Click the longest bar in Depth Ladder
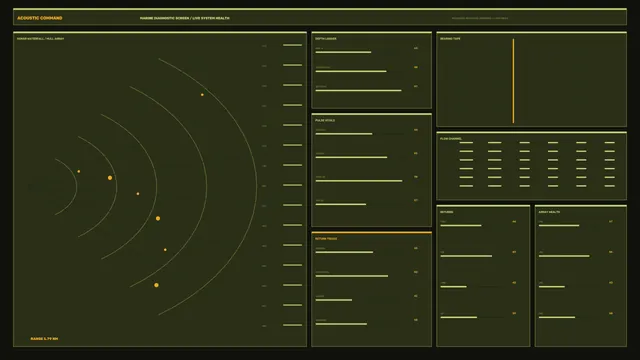This screenshot has width=640, height=360. [x=358, y=91]
